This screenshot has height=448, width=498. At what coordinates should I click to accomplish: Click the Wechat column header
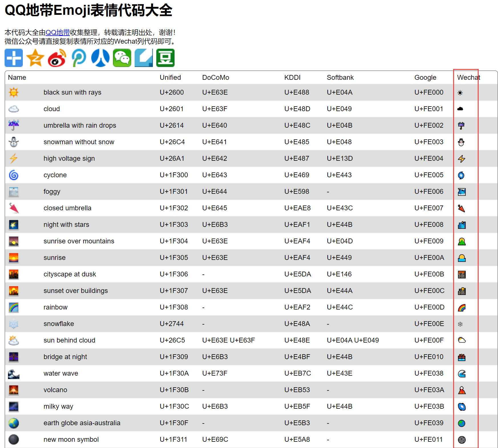tap(469, 78)
